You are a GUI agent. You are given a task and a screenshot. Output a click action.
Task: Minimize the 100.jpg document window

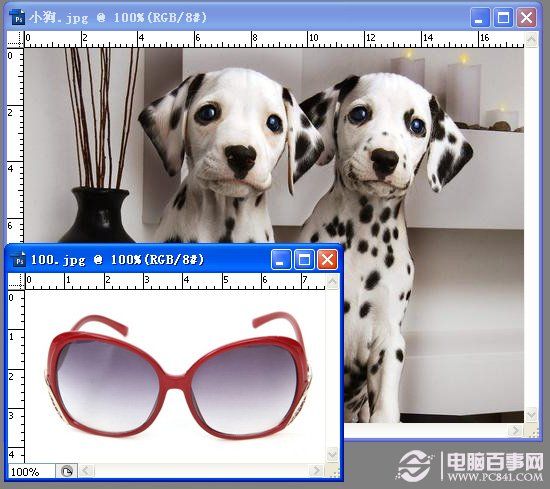281,260
